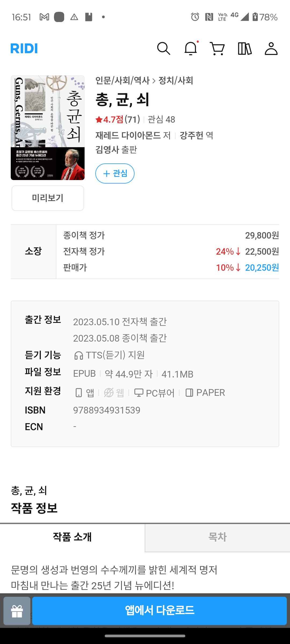The width and height of the screenshot is (290, 644).
Task: Open the user account profile icon
Action: [x=271, y=49]
